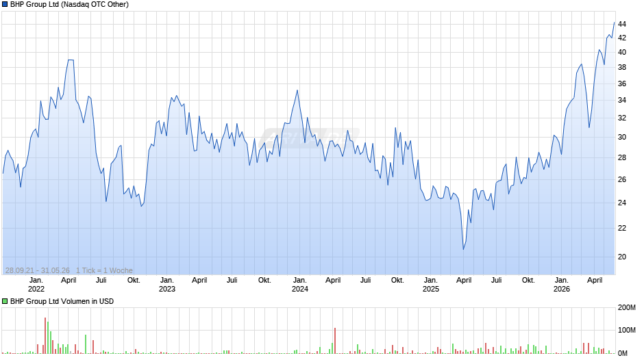The width and height of the screenshot is (644, 360).
Task: Click the price axis label 36
Action: [x=622, y=83]
